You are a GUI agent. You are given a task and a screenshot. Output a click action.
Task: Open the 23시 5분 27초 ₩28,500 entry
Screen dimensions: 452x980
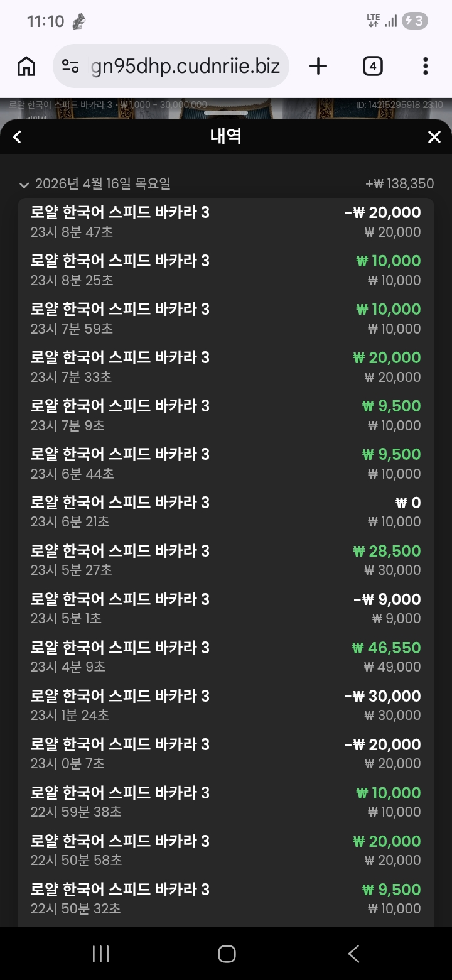coord(225,560)
